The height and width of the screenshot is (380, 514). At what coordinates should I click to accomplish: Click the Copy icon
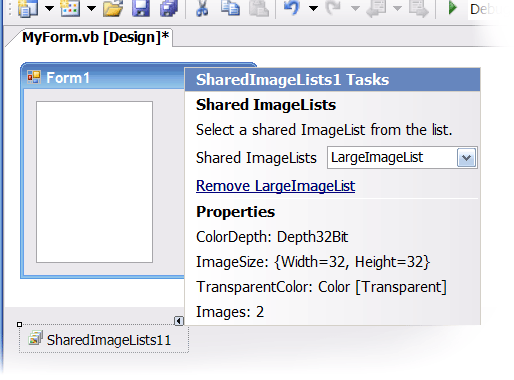coord(230,8)
